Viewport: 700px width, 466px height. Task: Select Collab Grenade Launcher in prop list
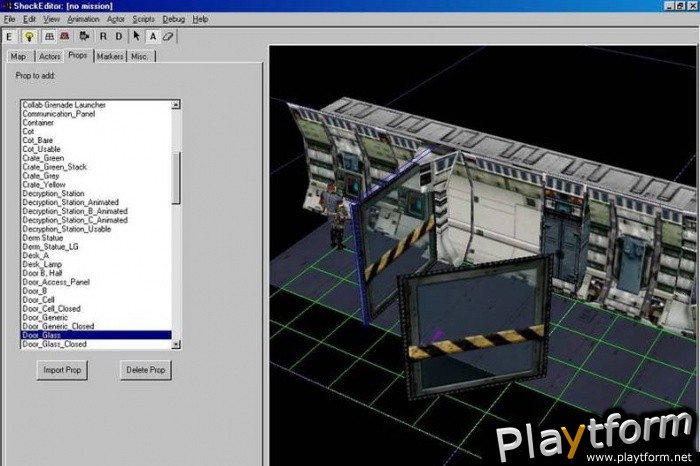point(96,105)
